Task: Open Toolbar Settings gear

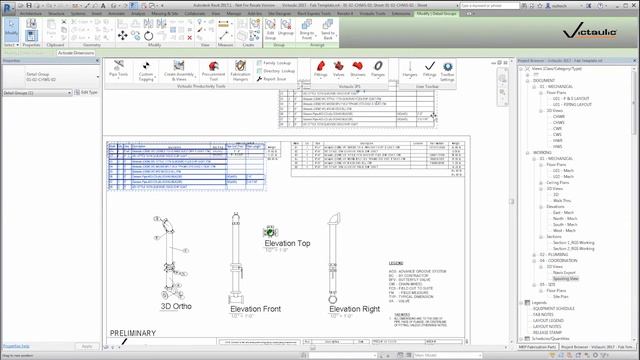Action: coord(447,71)
